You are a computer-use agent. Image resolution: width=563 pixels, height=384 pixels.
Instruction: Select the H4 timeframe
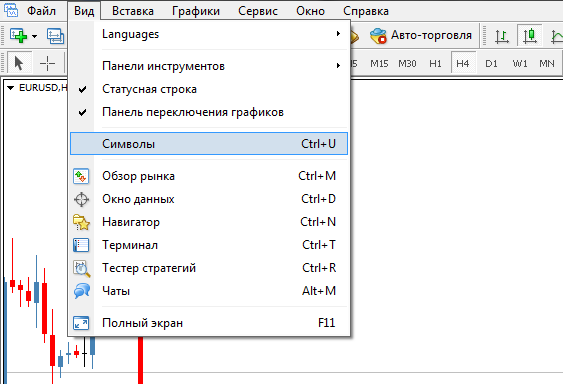tap(463, 64)
